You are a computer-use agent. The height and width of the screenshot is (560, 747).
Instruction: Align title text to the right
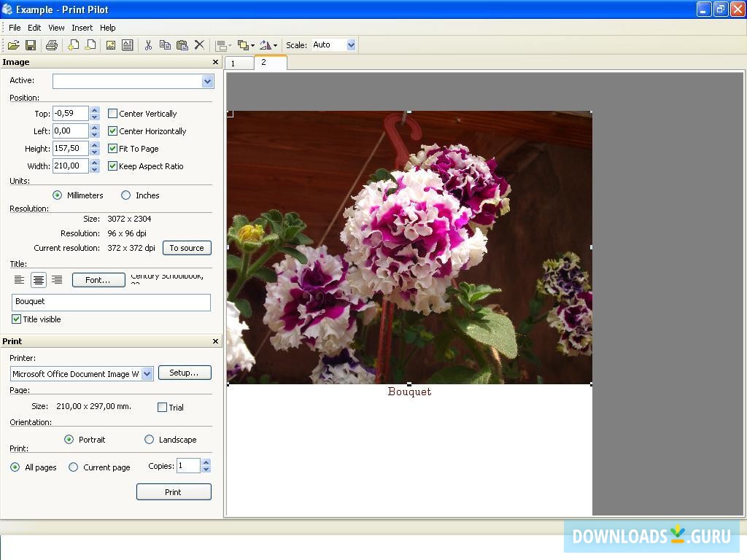pos(57,280)
